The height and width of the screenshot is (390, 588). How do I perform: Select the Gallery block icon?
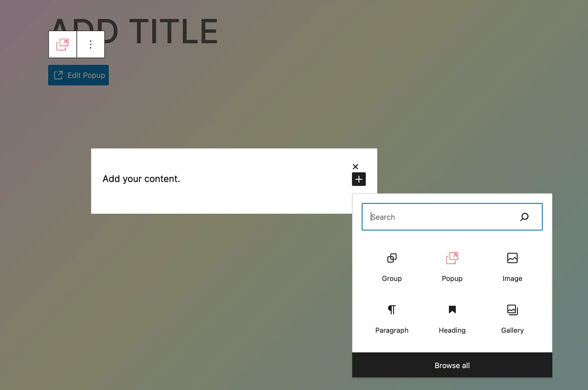tap(512, 310)
